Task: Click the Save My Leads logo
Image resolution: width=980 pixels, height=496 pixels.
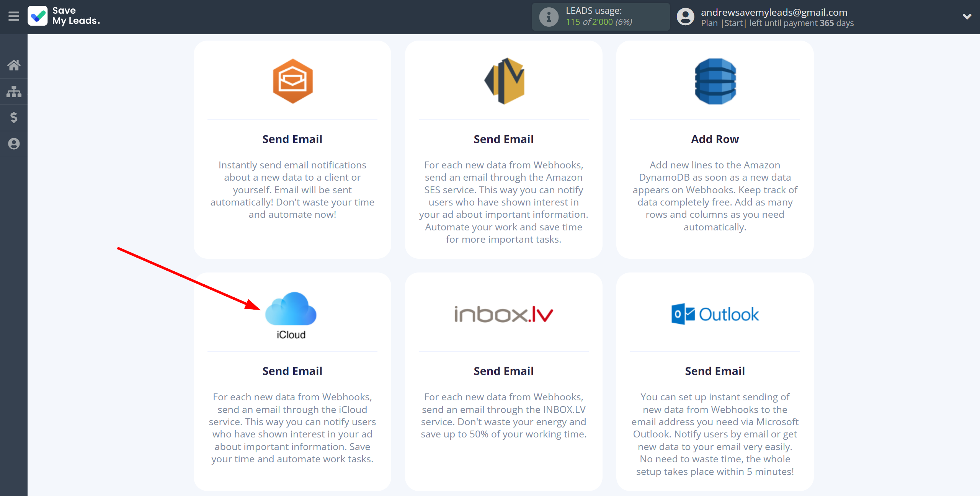Action: click(64, 16)
